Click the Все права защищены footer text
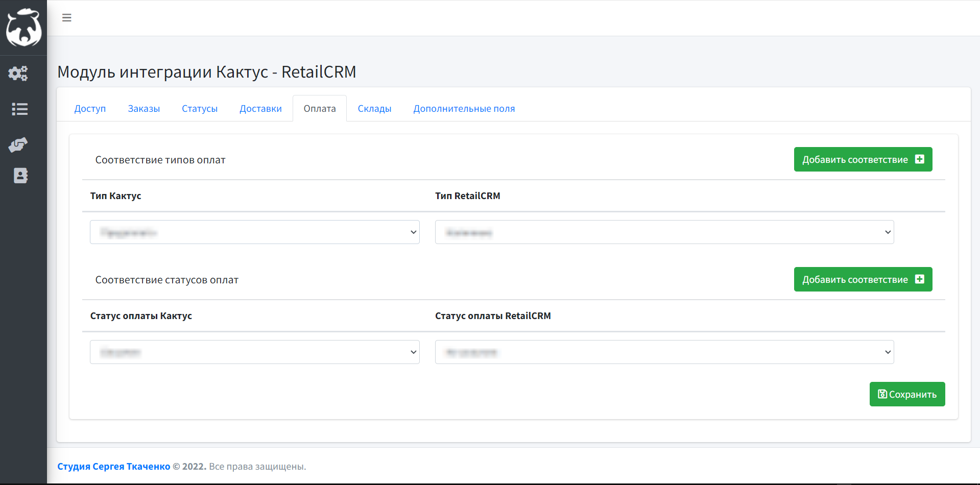The image size is (980, 485). pyautogui.click(x=257, y=467)
